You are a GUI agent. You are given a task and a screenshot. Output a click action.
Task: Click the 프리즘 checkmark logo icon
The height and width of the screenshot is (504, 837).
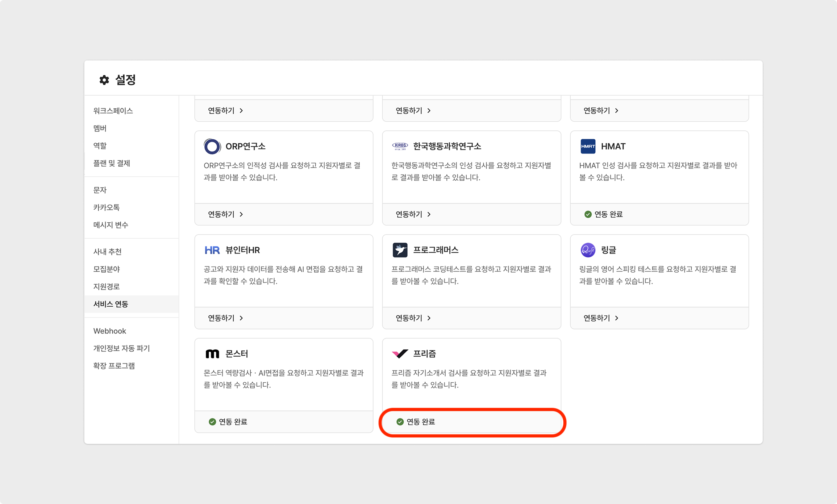(400, 354)
